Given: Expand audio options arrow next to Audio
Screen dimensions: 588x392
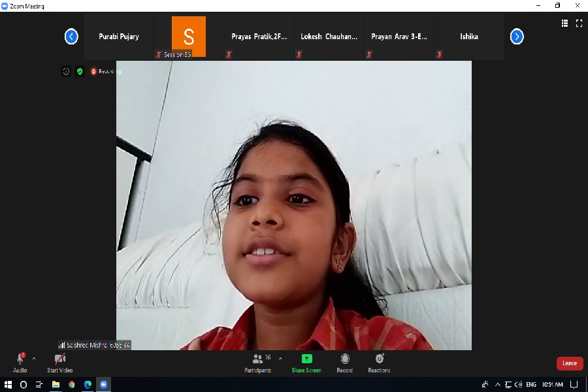Looking at the screenshot, I should (x=34, y=358).
